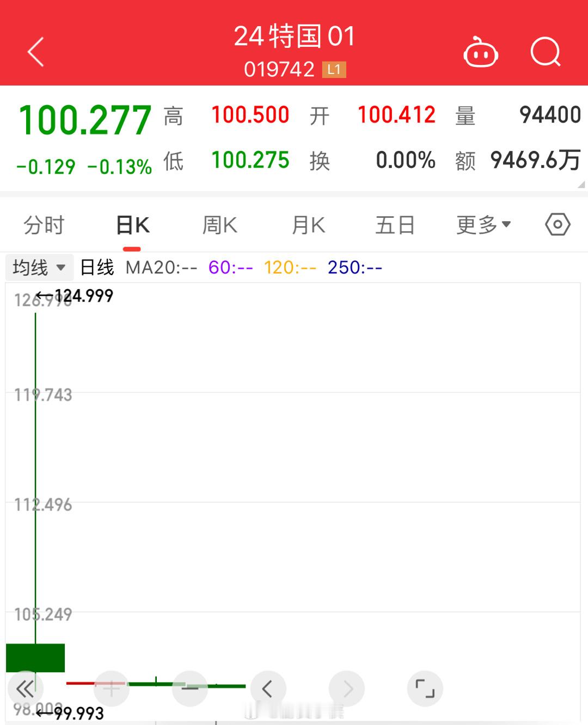Tap the volume value 94400

550,115
